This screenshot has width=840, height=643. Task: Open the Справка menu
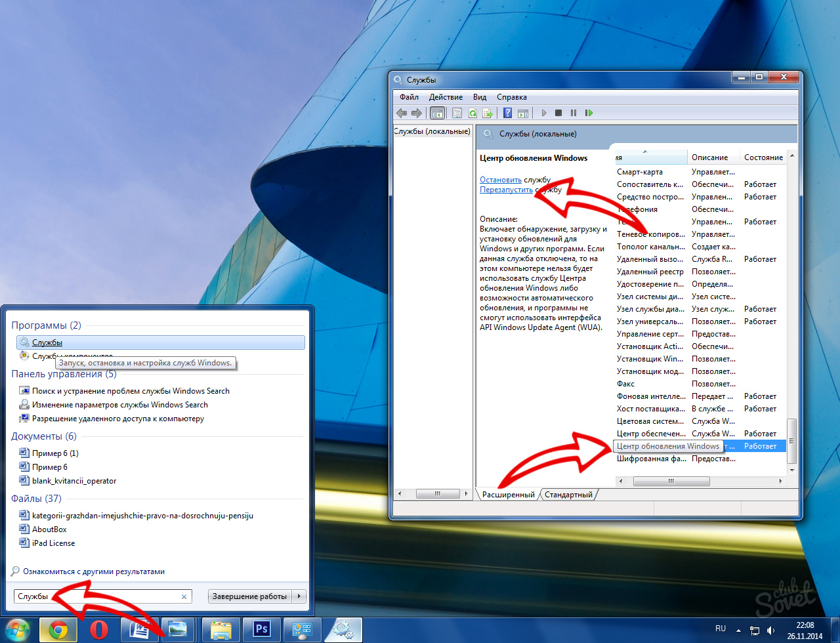click(512, 97)
